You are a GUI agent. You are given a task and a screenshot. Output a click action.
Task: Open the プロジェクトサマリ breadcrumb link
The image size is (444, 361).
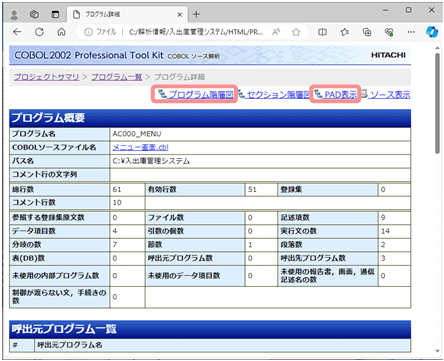[46, 77]
